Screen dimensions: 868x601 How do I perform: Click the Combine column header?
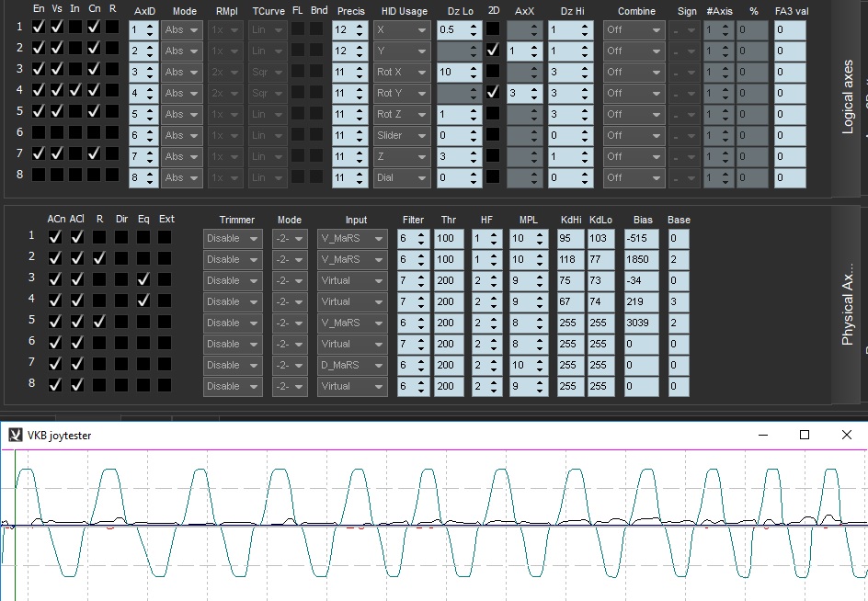click(x=636, y=11)
